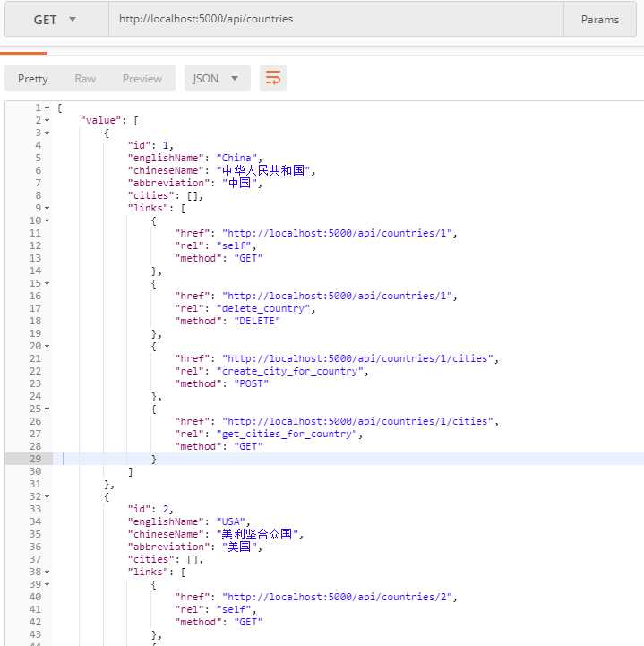Click line number 29 in gutter
Viewport: 644px width, 646px height.
(36, 459)
